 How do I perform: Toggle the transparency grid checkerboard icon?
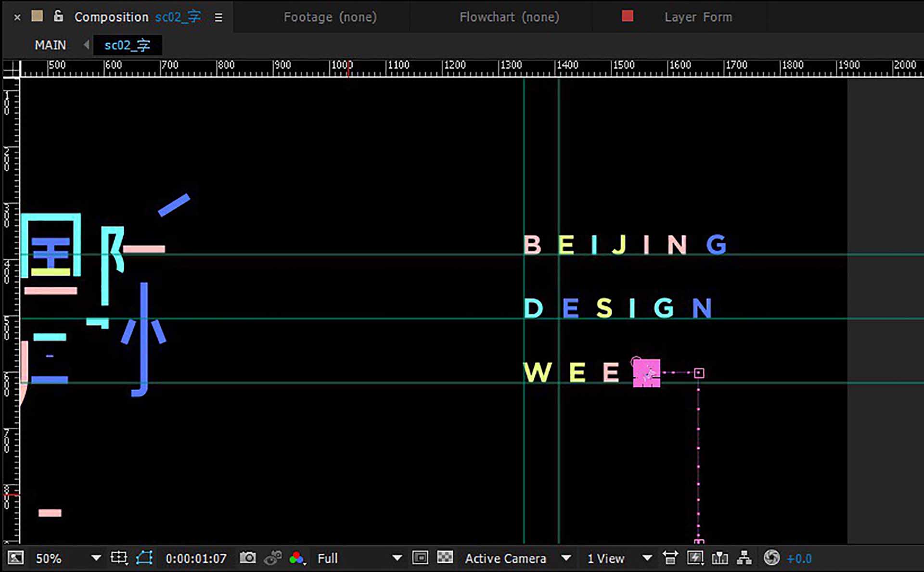tap(445, 558)
